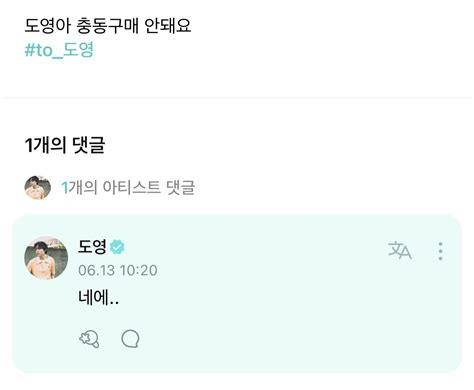
Task: Tap the 1개의 댓글 heading
Action: (65, 145)
